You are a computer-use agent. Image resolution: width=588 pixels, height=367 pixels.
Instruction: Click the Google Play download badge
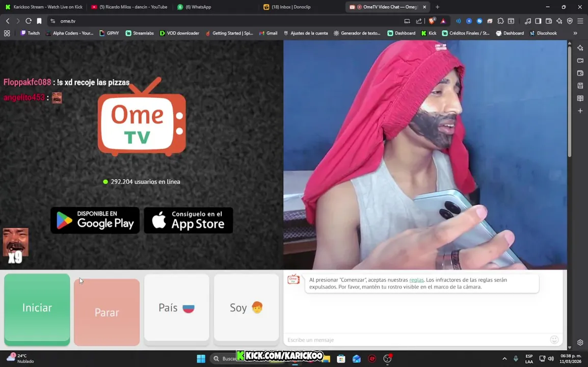point(95,220)
